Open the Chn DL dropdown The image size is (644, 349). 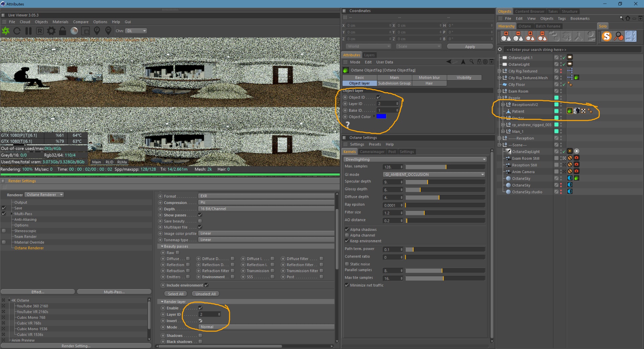click(136, 31)
